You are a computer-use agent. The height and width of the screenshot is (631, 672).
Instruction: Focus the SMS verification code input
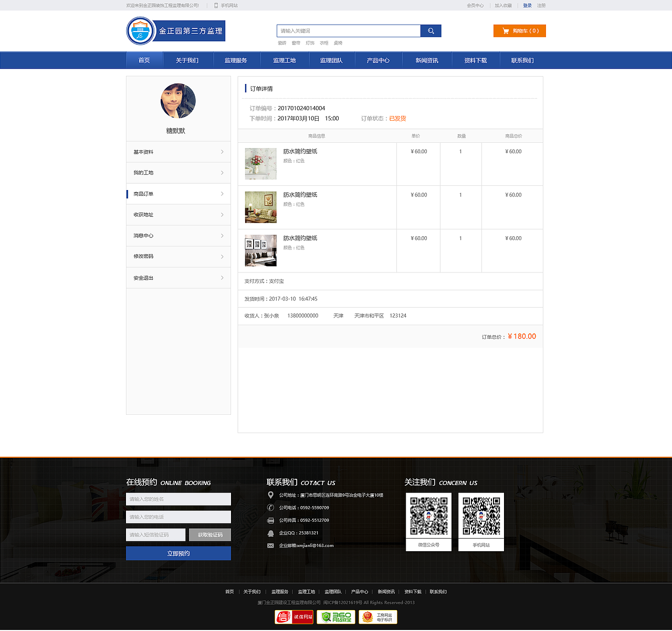[x=156, y=535]
